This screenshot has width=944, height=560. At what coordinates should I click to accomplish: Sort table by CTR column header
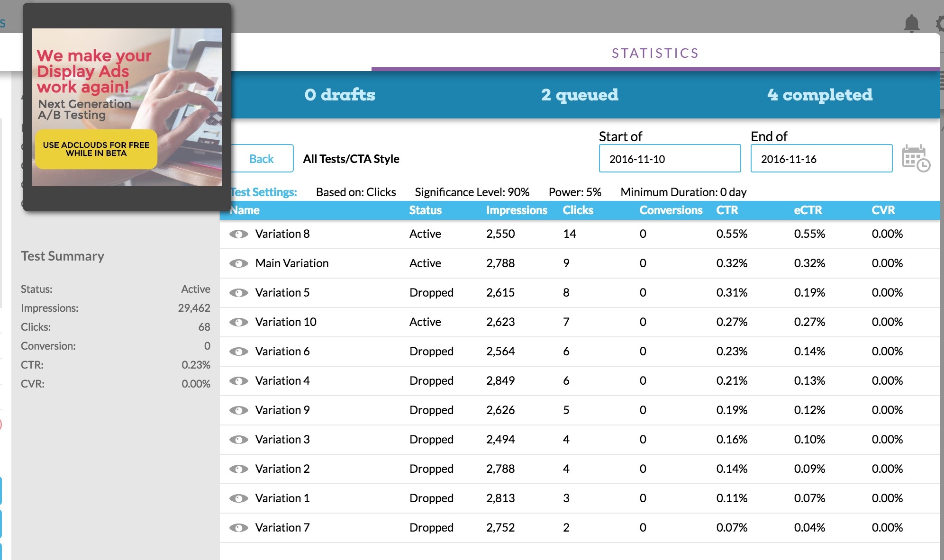tap(727, 210)
